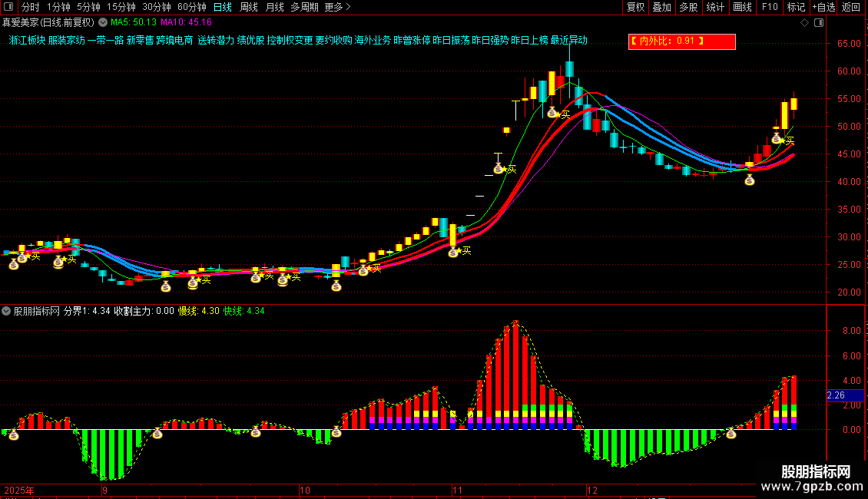
Task: Open the 统计 statistics button
Action: tap(715, 7)
